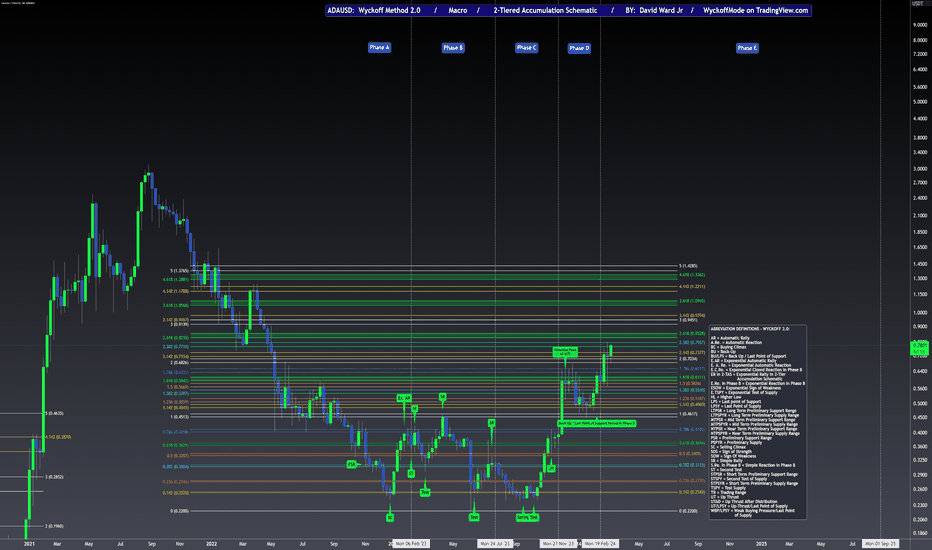The width and height of the screenshot is (932, 550).
Task: Select the 3 (0.2852) Fibonacci level label
Action: click(54, 477)
